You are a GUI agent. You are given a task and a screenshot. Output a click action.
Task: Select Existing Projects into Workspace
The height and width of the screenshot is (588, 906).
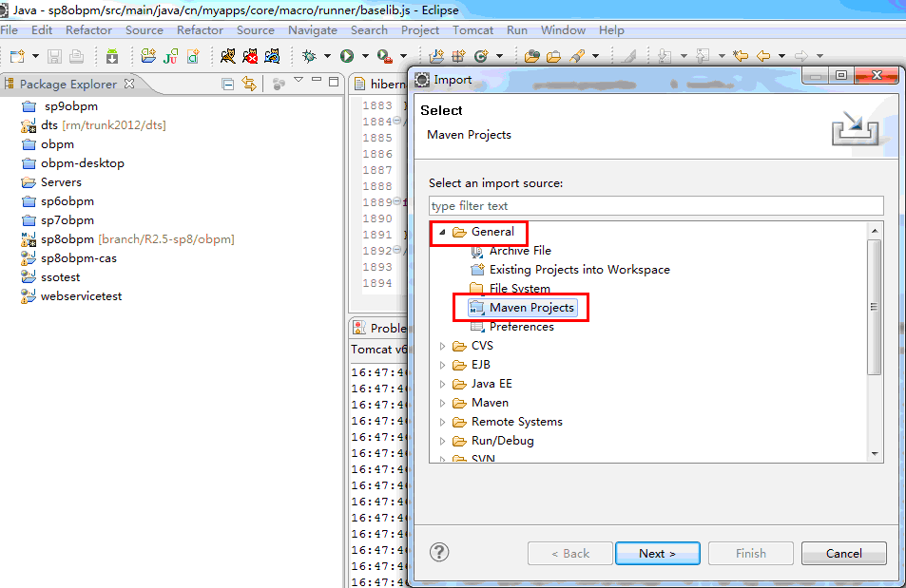(x=580, y=270)
